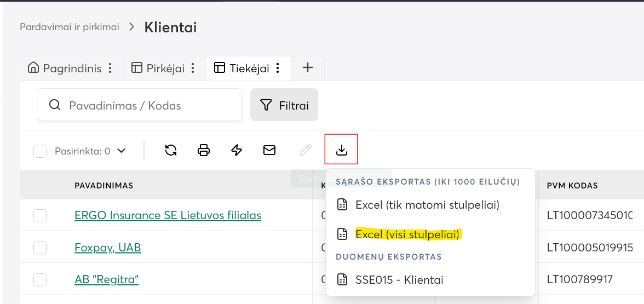Switch to the Pirkėjai tab
Screen dimensions: 644x304
165,68
